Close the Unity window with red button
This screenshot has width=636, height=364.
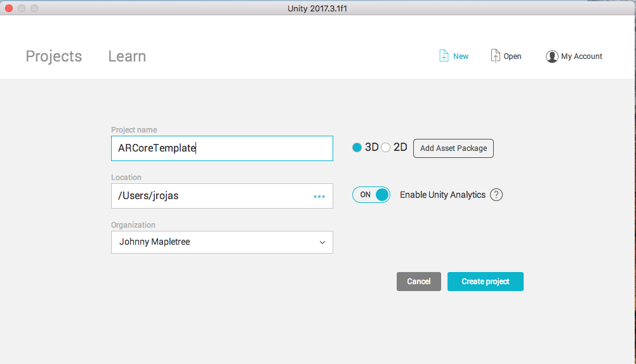click(x=9, y=8)
